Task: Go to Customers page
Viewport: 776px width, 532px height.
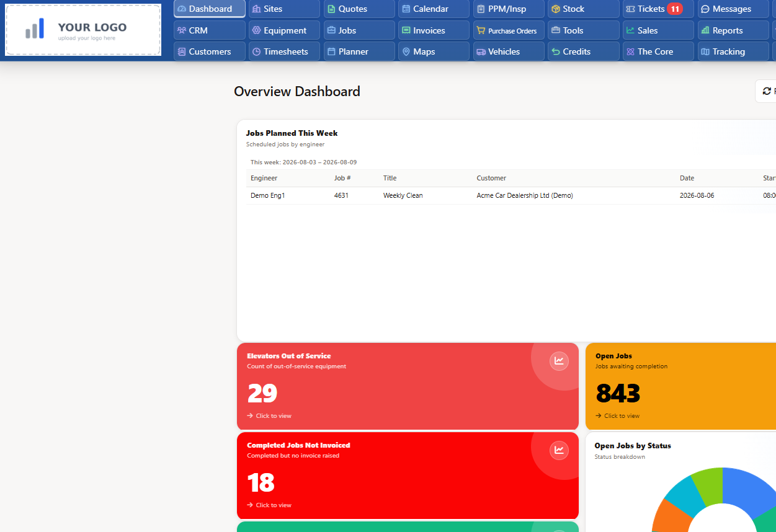Action: pos(210,51)
